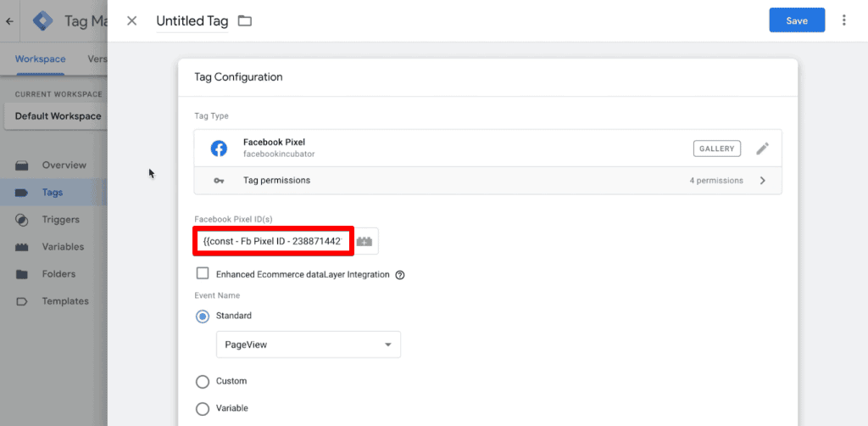The width and height of the screenshot is (868, 426).
Task: Select the Custom event radio button
Action: pos(203,382)
